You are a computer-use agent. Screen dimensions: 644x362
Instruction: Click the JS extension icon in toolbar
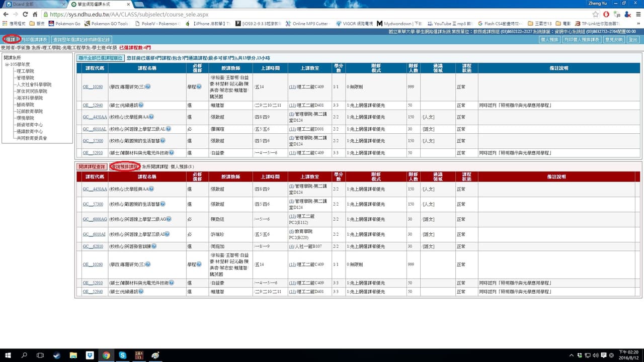click(x=616, y=15)
